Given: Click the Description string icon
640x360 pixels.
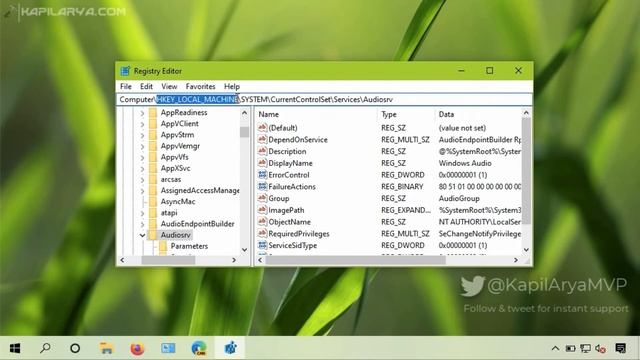Looking at the screenshot, I should pos(262,151).
